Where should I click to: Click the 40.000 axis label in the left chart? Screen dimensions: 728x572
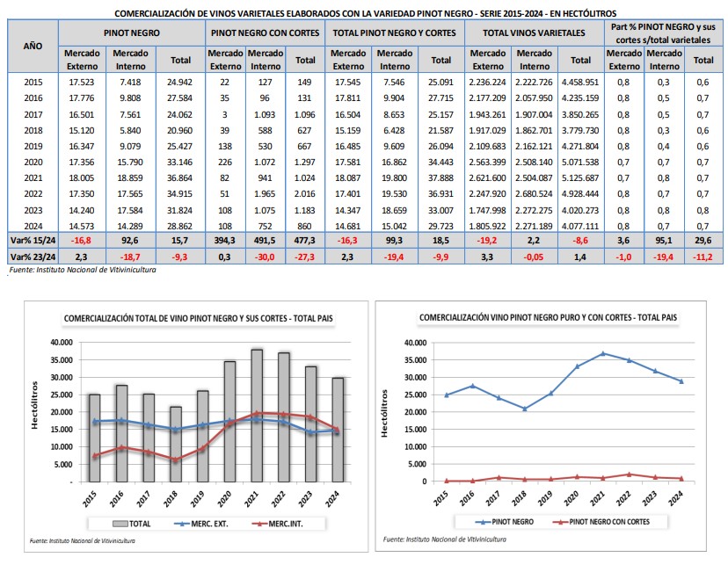(x=62, y=343)
